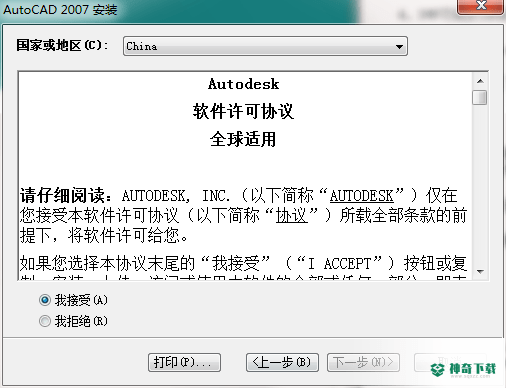Click the 国家或地区(C) label
The image size is (506, 388).
tap(62, 45)
